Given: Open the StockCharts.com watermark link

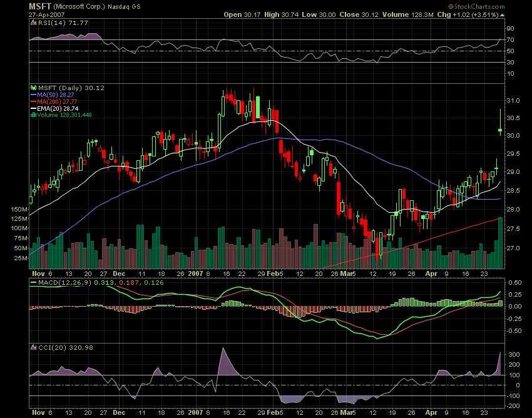Looking at the screenshot, I should click(479, 6).
